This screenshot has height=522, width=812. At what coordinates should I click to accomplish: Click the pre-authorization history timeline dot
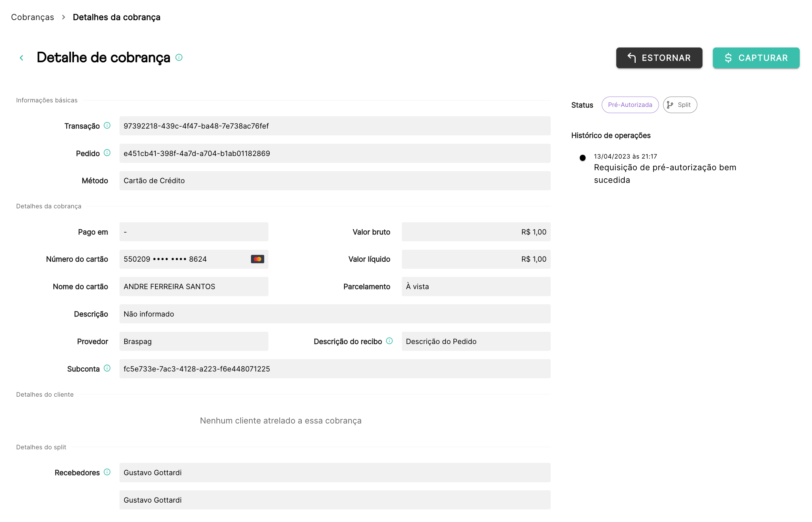[x=583, y=158]
